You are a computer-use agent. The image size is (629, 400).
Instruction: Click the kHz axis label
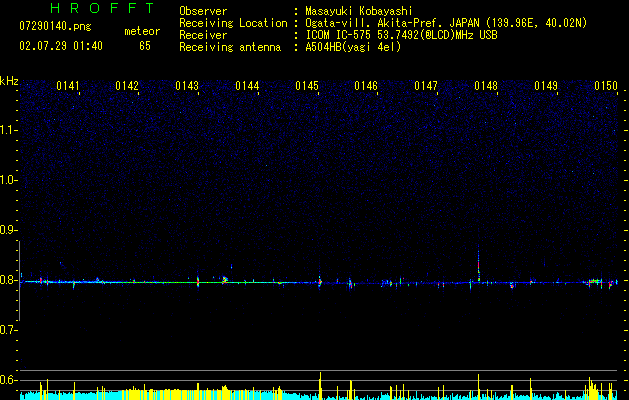[9, 81]
